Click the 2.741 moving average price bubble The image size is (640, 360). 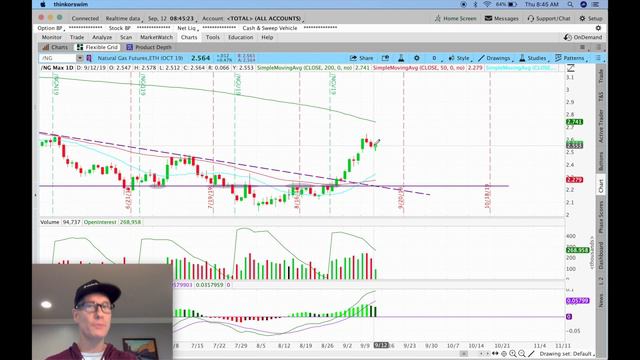click(574, 122)
